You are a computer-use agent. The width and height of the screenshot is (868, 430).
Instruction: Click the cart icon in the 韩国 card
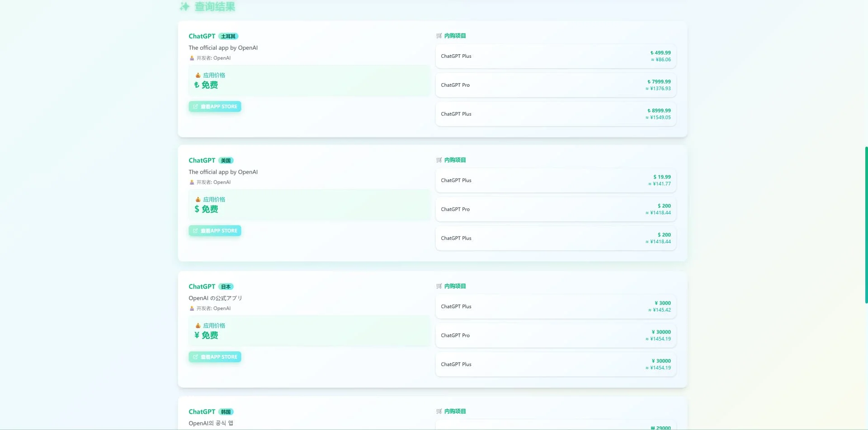tap(439, 411)
